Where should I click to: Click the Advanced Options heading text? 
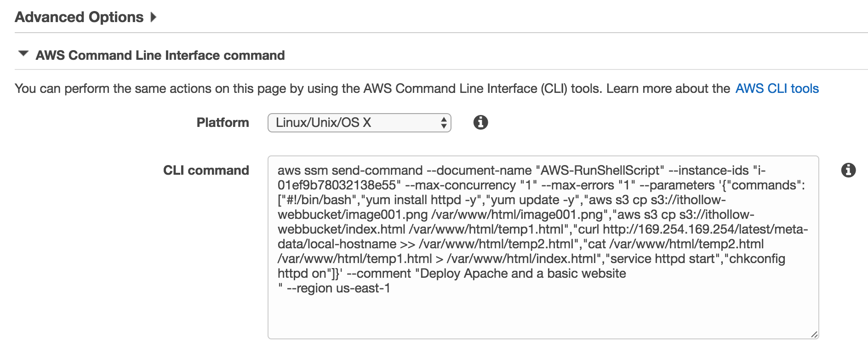(79, 17)
